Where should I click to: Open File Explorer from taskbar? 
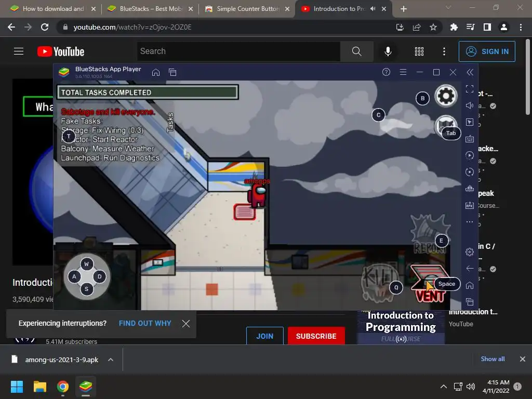[x=39, y=387]
